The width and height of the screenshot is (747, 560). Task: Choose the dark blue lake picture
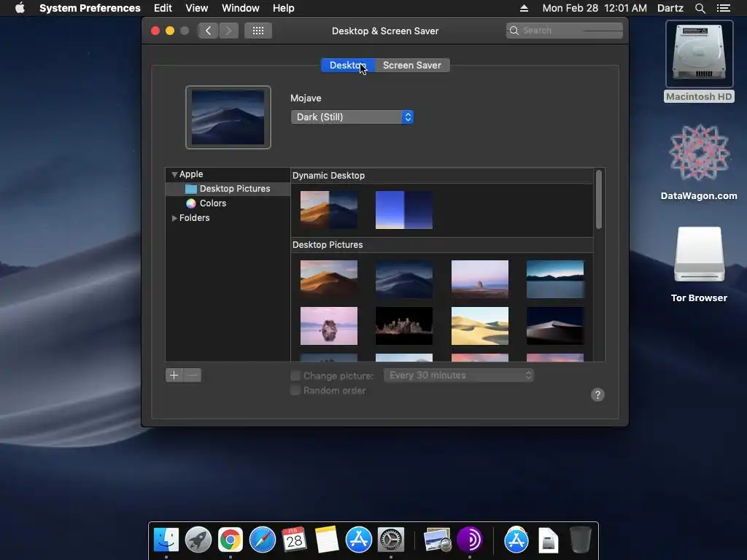pos(555,279)
